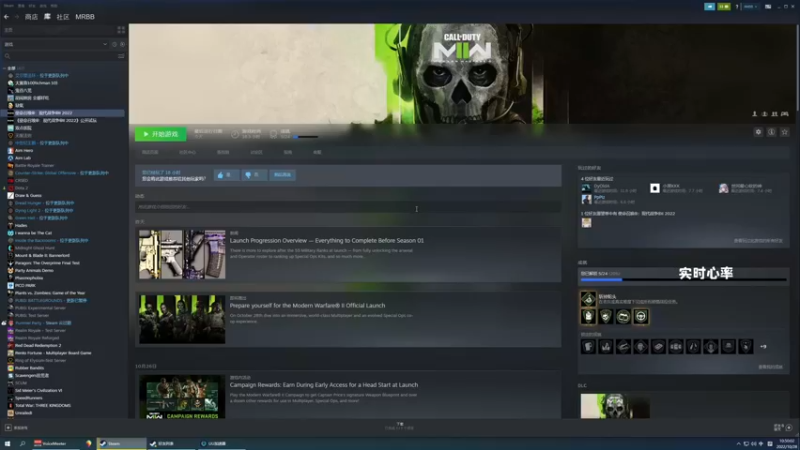Image resolution: width=800 pixels, height=450 pixels.
Task: Click the green 开始游戏 play button
Action: point(160,134)
